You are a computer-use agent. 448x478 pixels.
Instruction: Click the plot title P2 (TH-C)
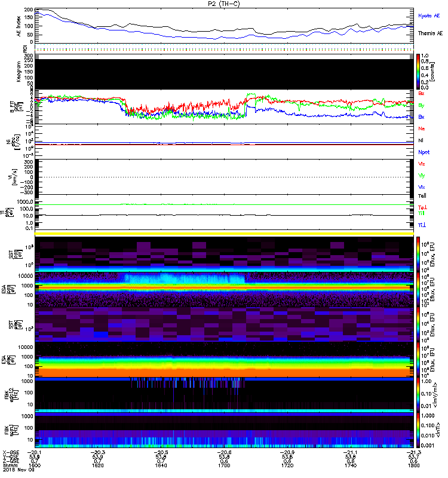pyautogui.click(x=224, y=4)
